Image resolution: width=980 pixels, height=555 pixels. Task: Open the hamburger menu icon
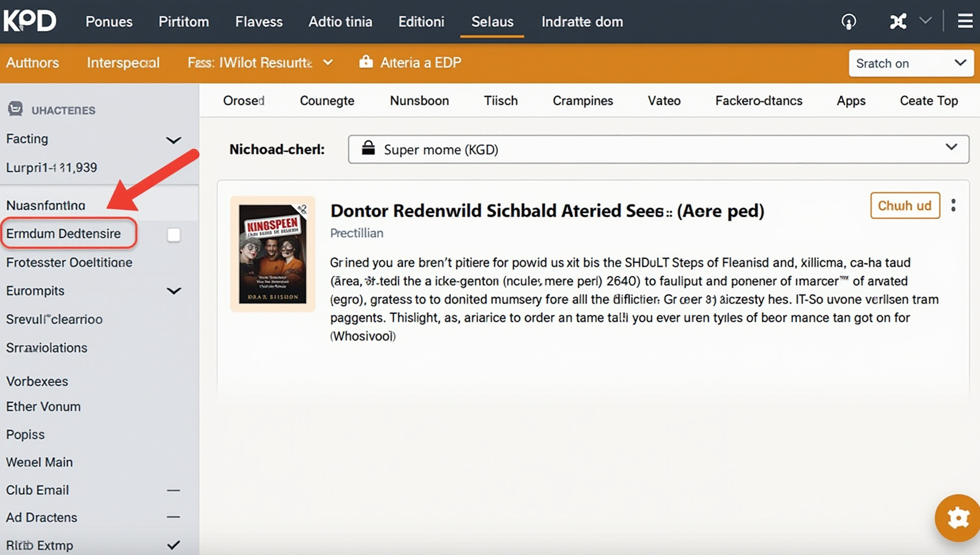click(965, 21)
